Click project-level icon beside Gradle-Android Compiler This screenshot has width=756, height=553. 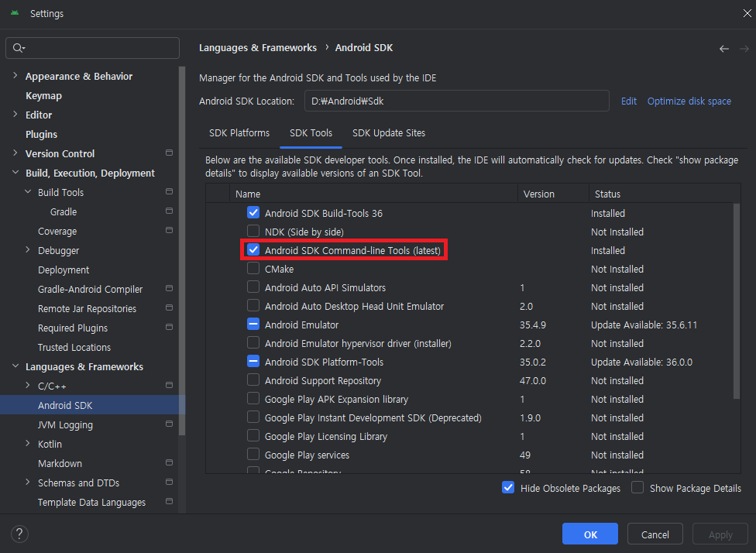[169, 288]
